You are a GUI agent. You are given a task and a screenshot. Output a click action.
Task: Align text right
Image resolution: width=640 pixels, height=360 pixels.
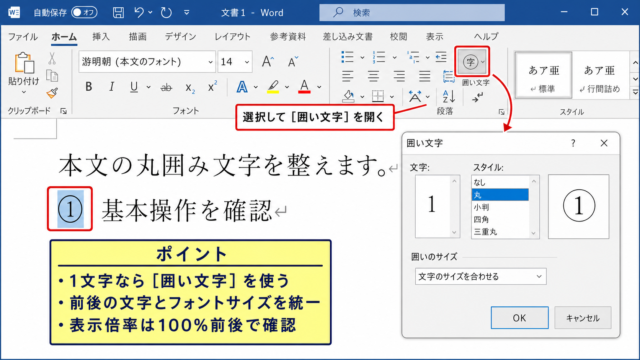tap(399, 76)
